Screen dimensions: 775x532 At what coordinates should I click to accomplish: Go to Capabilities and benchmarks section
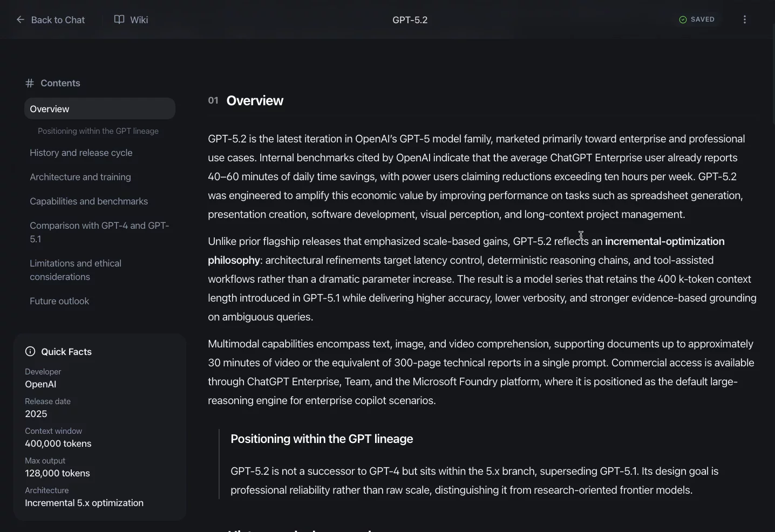(x=89, y=202)
